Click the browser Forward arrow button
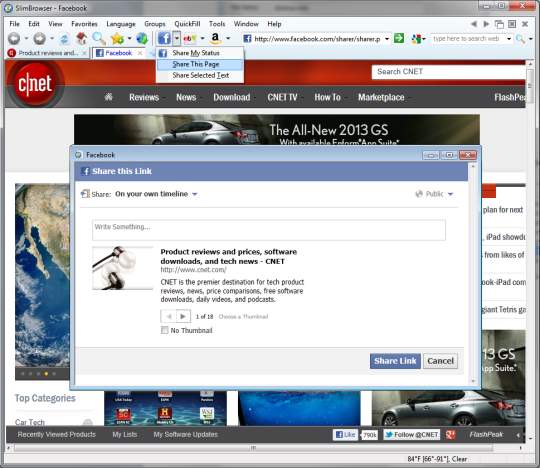This screenshot has width=540, height=468. 39,38
